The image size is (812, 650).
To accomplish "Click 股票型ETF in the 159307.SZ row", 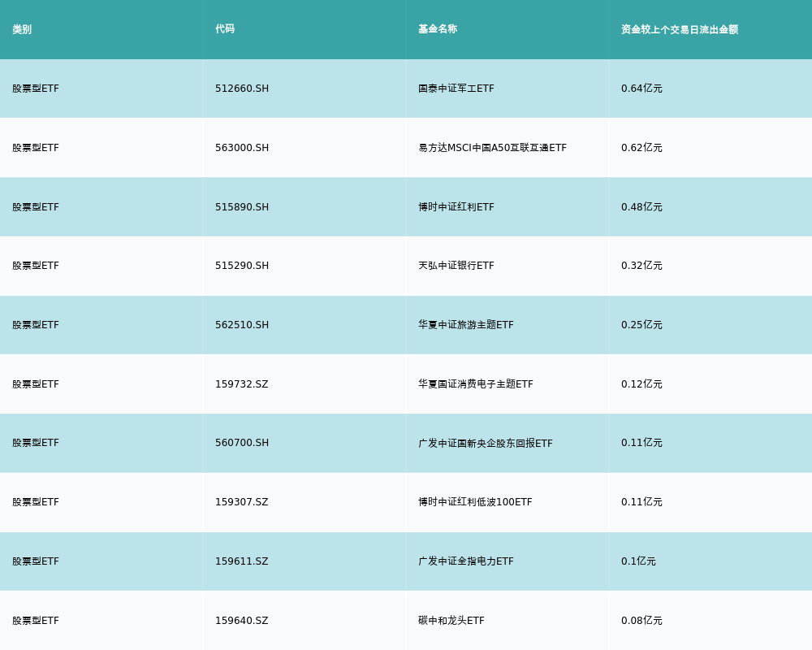I will pyautogui.click(x=36, y=502).
